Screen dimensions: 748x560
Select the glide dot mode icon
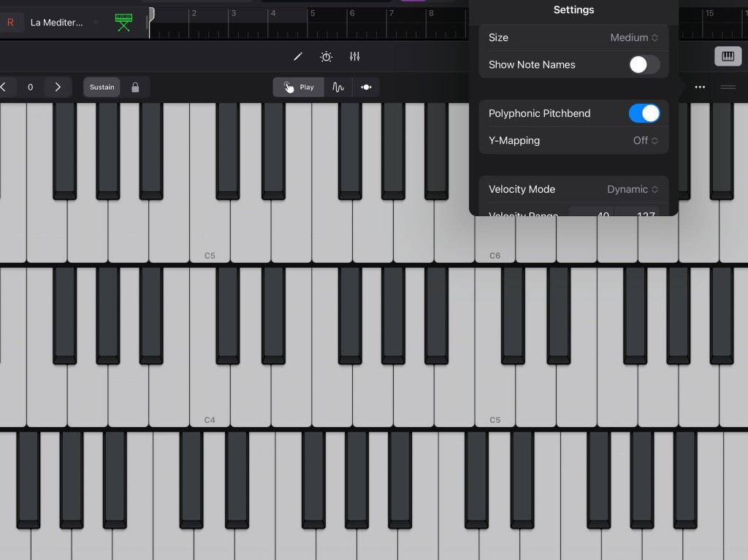tap(366, 88)
